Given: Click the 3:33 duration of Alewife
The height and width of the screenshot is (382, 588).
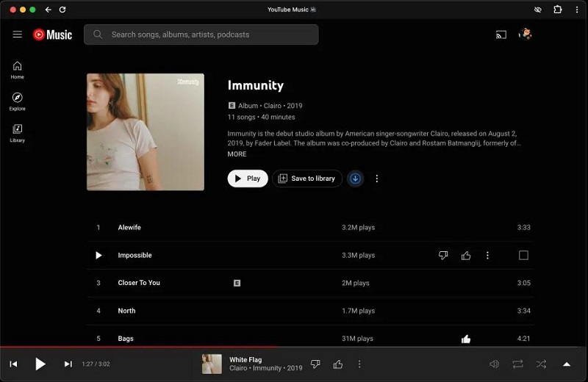Looking at the screenshot, I should [x=523, y=228].
